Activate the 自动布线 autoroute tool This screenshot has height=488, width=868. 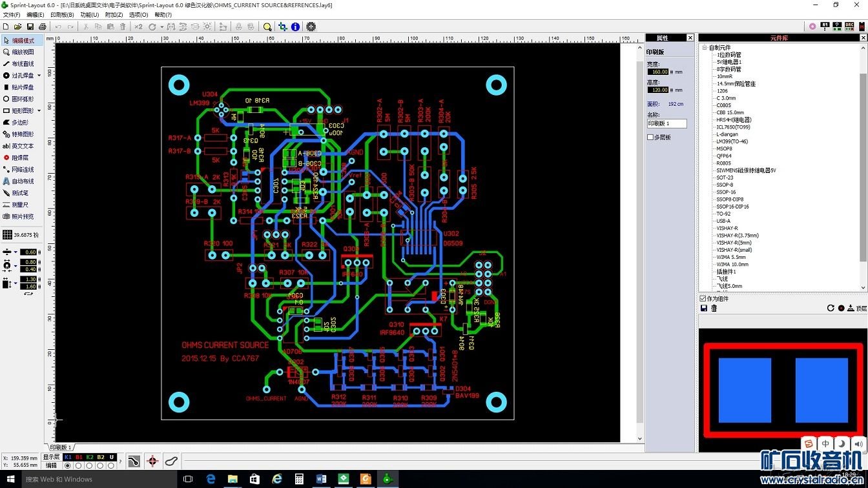(22, 181)
